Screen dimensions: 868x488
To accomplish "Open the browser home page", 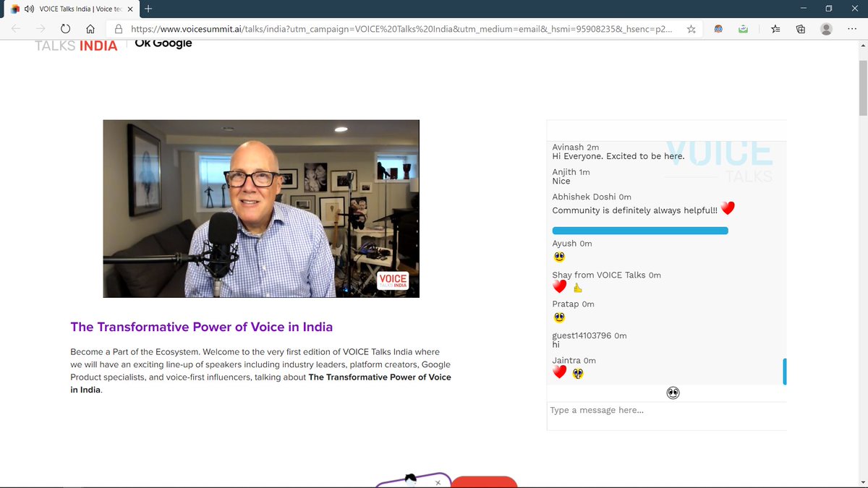I will (90, 29).
